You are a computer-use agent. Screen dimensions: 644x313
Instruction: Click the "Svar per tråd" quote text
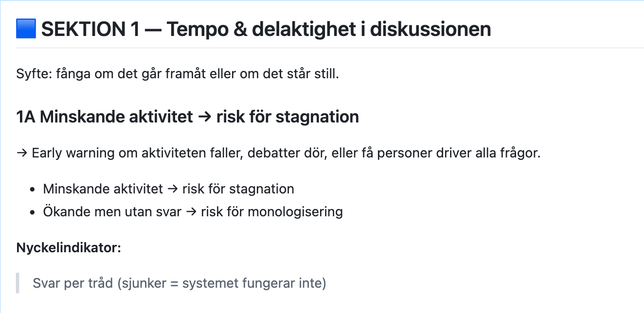coord(73,283)
